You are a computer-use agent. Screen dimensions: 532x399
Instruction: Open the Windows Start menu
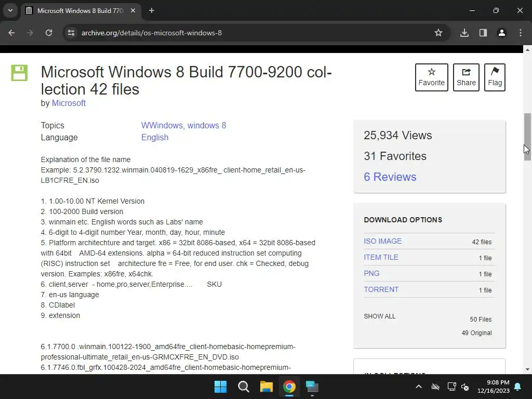pos(220,387)
